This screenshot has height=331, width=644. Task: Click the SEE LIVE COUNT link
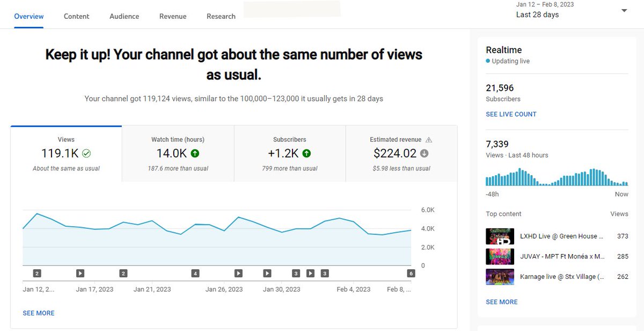pyautogui.click(x=511, y=114)
